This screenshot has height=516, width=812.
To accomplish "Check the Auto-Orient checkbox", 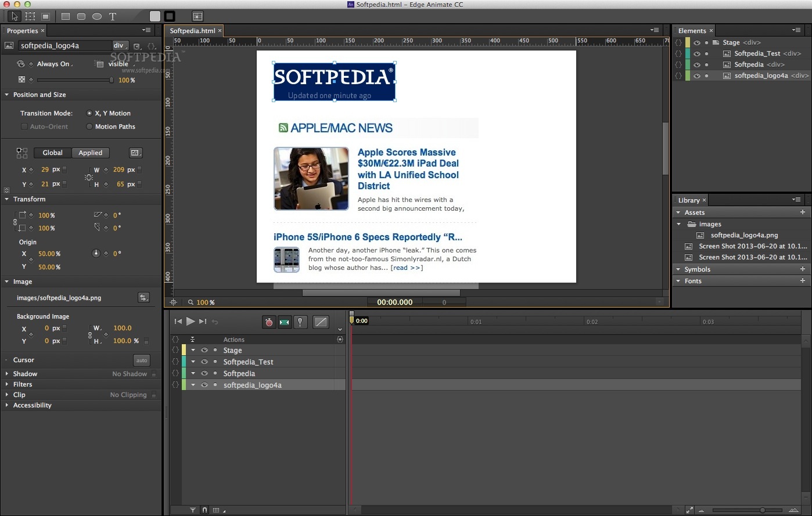I will 24,127.
